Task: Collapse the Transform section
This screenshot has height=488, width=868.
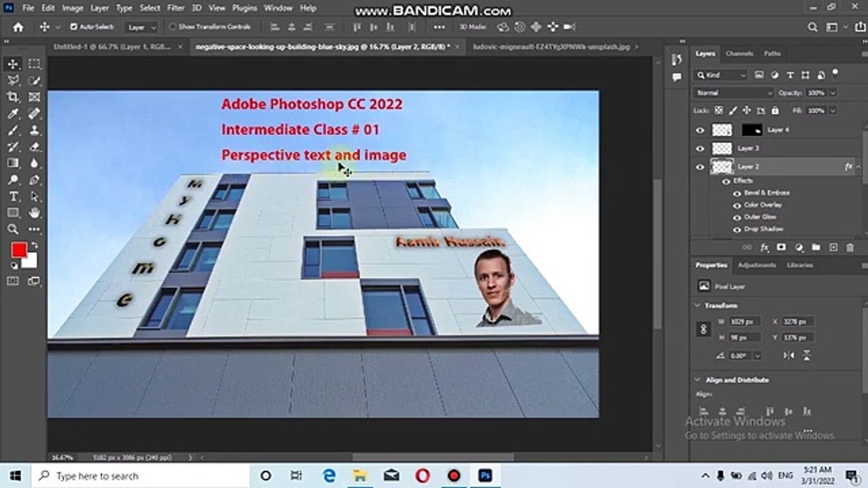Action: tap(698, 306)
